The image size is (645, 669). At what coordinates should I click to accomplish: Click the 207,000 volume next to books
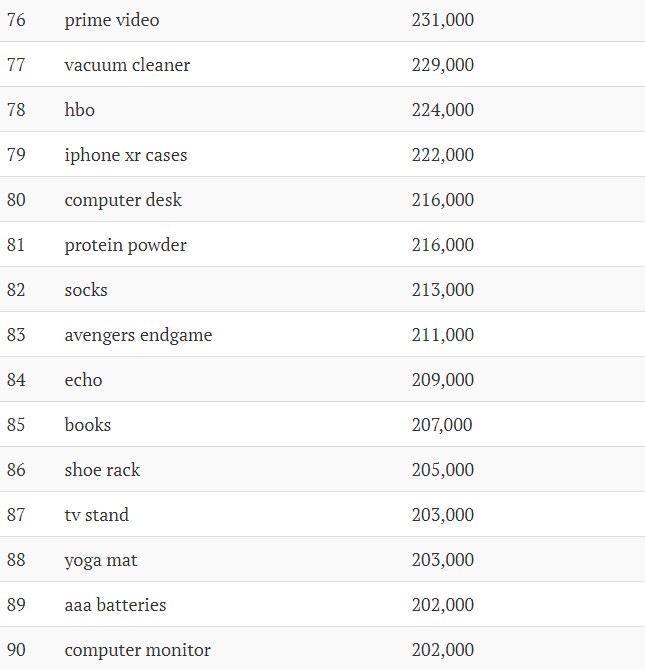[442, 425]
